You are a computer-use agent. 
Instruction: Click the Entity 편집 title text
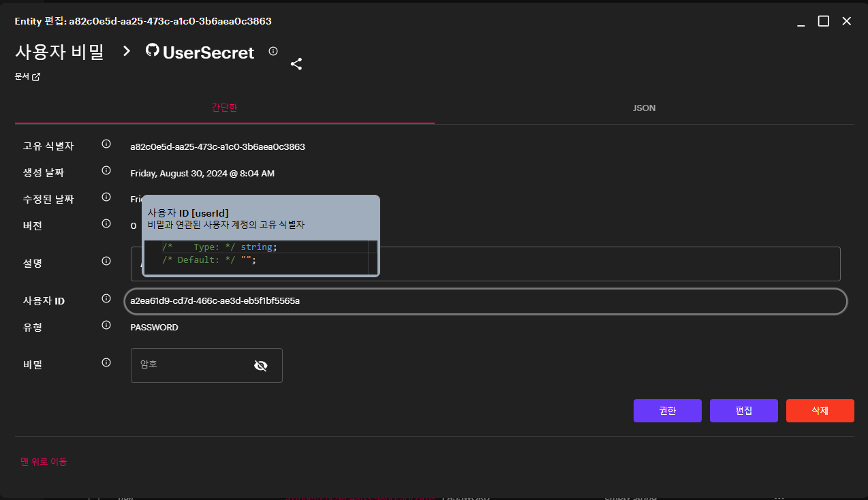point(143,21)
